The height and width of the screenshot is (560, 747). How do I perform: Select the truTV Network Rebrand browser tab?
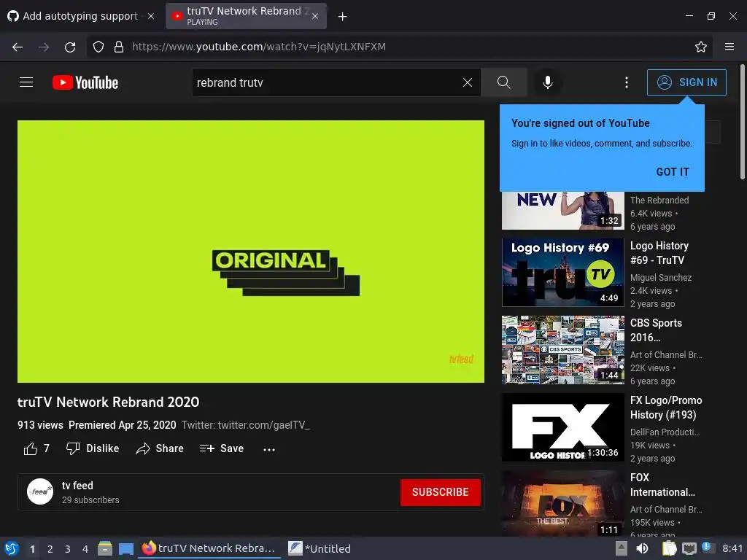click(246, 16)
